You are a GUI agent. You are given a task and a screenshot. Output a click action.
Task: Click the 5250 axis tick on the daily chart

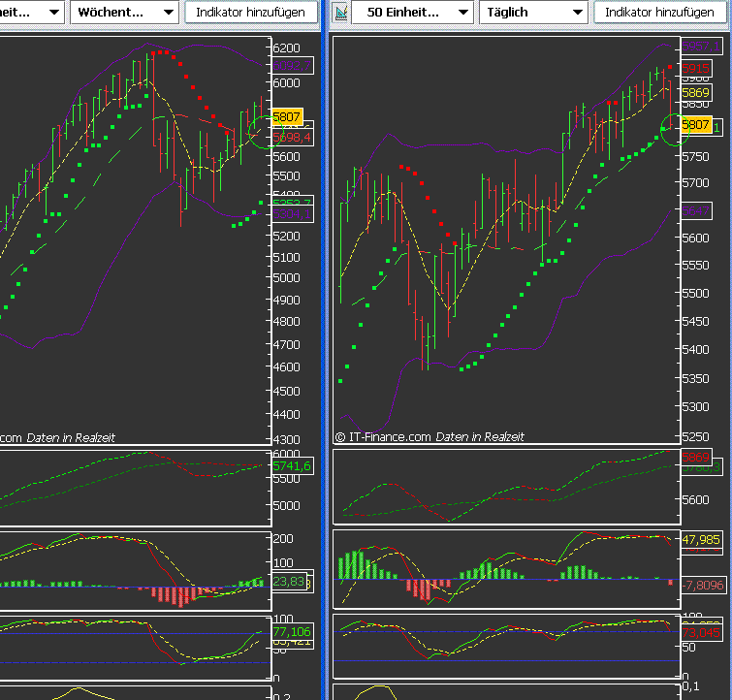pyautogui.click(x=695, y=436)
